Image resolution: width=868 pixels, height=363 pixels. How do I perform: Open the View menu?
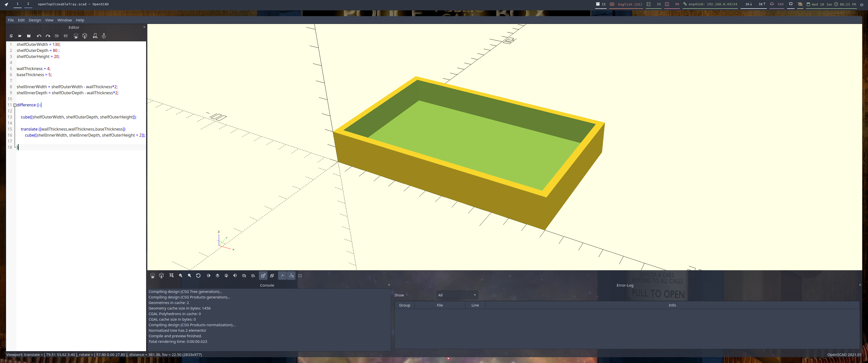pyautogui.click(x=49, y=20)
